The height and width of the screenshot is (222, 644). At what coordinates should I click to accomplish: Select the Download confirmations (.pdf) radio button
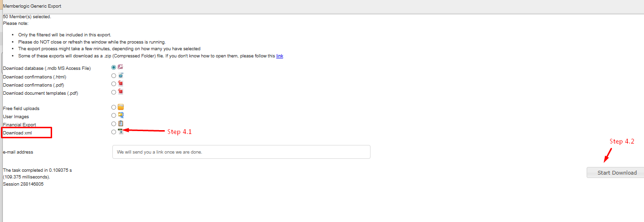coord(114,84)
